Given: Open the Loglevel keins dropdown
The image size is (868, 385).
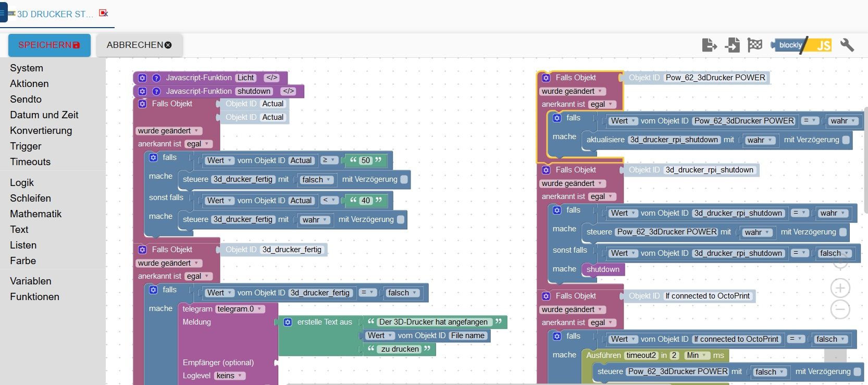Looking at the screenshot, I should tap(229, 376).
